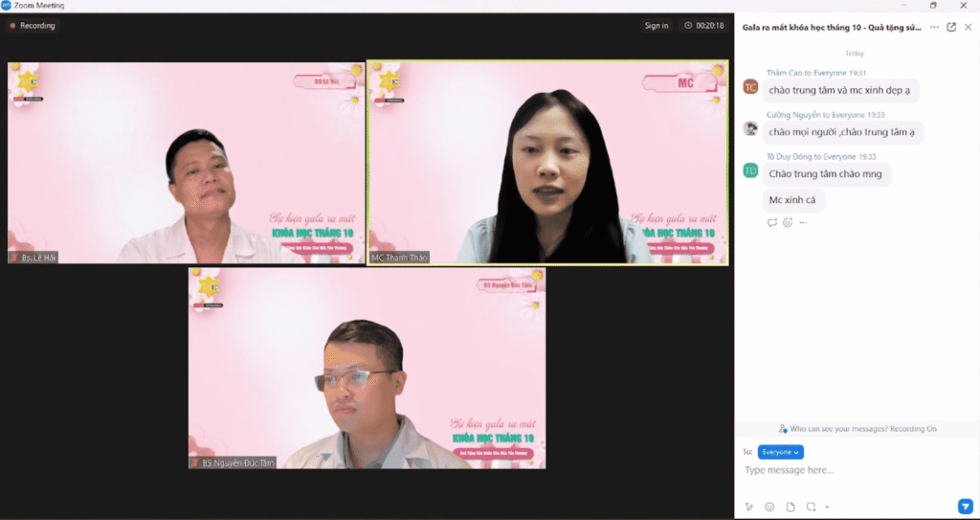
Task: Open the chat panel more options menu
Action: [x=934, y=27]
